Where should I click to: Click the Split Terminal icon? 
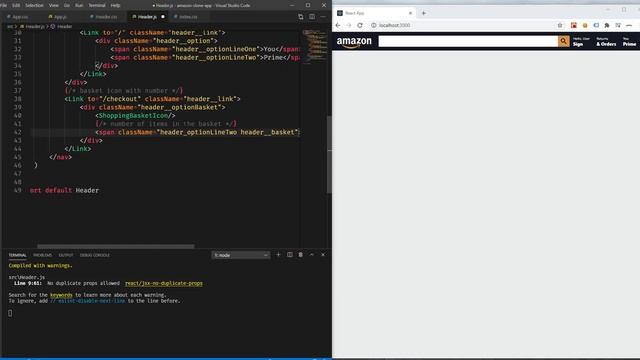[x=290, y=255]
